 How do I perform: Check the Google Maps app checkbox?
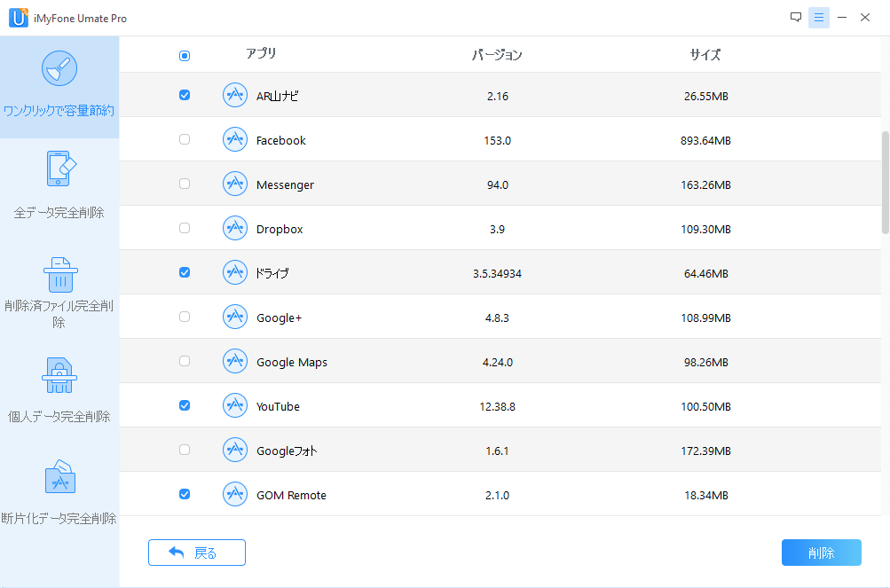coord(185,361)
